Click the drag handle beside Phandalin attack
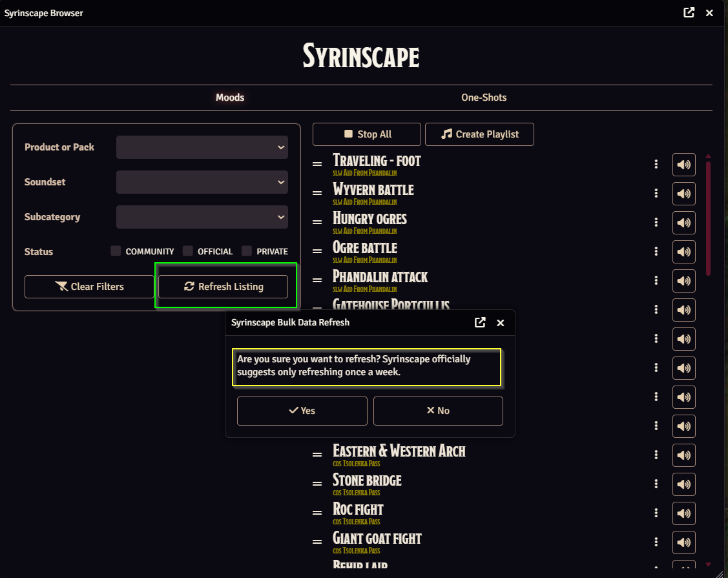The width and height of the screenshot is (728, 578). tap(317, 280)
